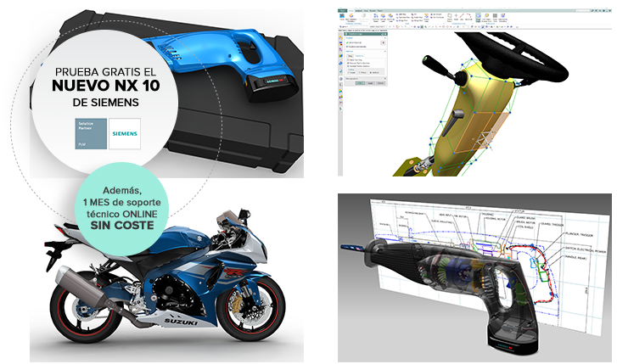Open the transparent saw with drawing image
The image size is (617, 364).
click(474, 277)
